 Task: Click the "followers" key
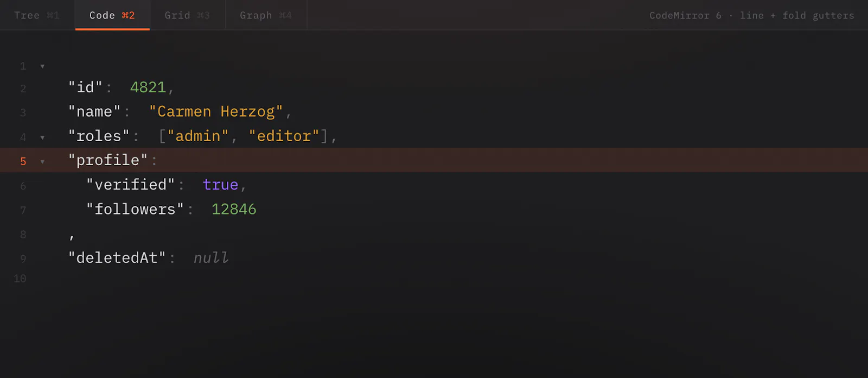coord(135,209)
